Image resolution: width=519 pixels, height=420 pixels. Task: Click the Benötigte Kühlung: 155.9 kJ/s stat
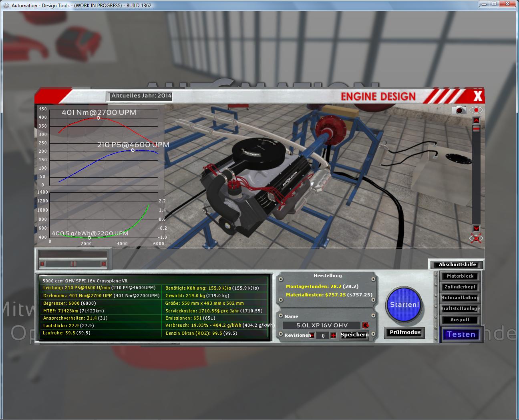(212, 288)
